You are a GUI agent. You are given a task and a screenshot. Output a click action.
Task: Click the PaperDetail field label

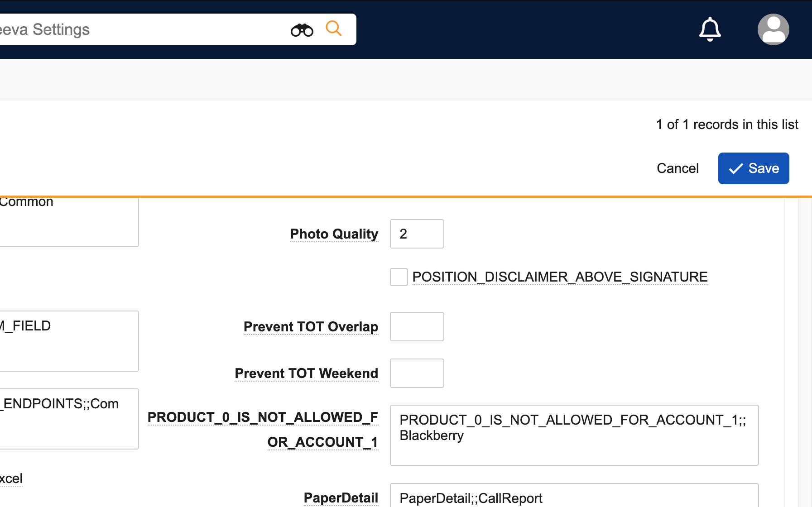click(x=341, y=498)
